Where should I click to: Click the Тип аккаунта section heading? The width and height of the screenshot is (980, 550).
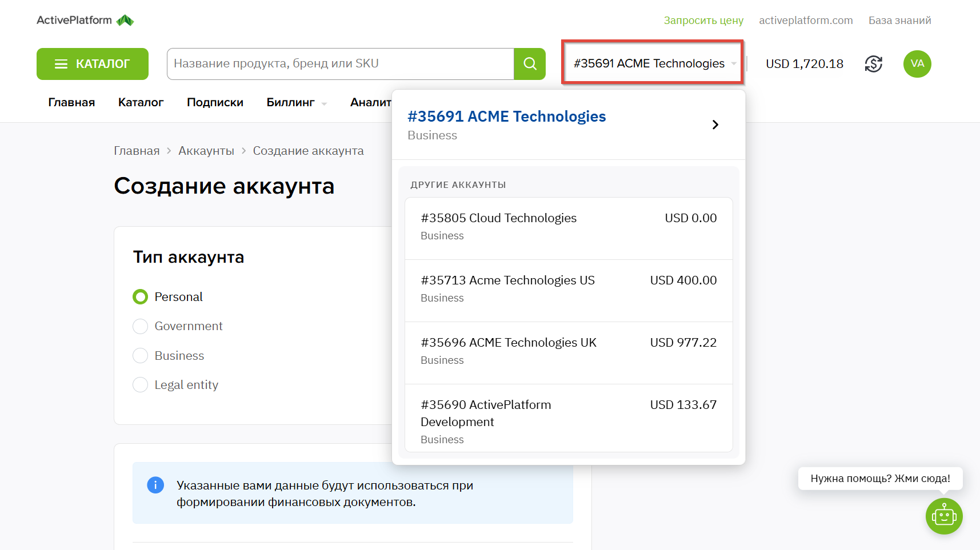coord(189,257)
